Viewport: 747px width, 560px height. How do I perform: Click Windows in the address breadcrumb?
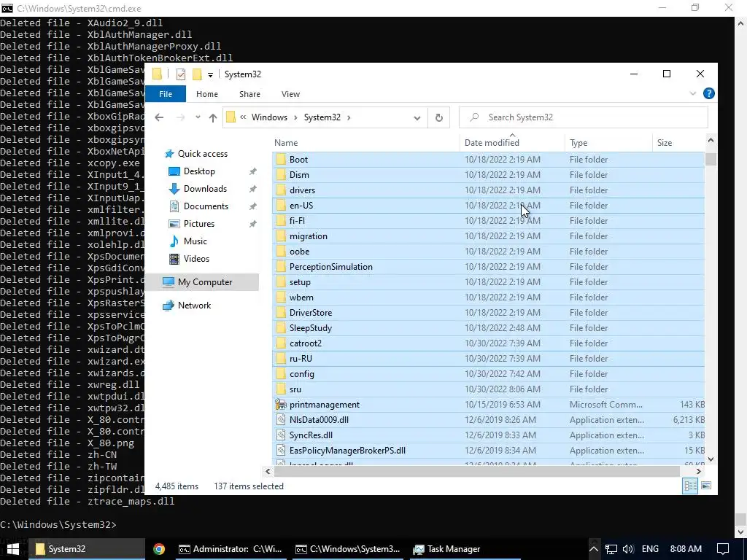[x=269, y=117]
